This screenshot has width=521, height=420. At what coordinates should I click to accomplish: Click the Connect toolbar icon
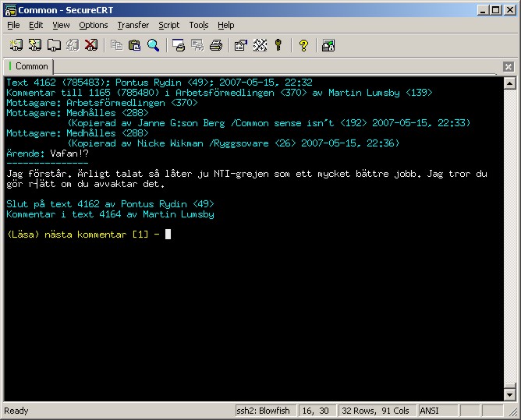click(x=16, y=45)
